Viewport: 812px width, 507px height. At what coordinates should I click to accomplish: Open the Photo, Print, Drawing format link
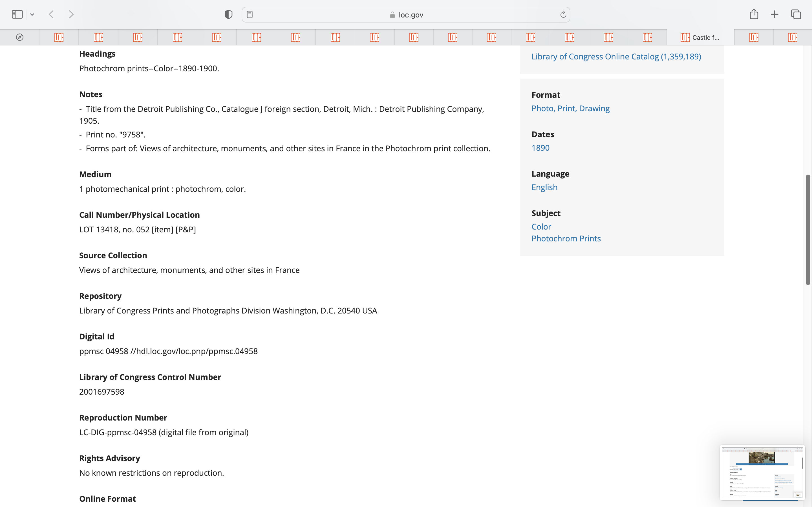[x=570, y=108]
